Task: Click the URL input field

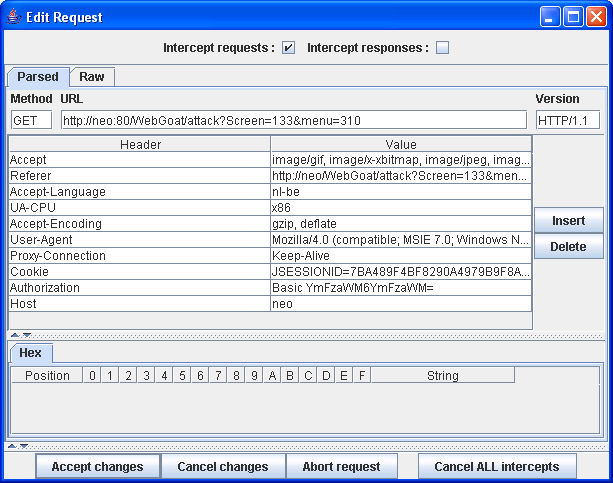Action: point(293,120)
